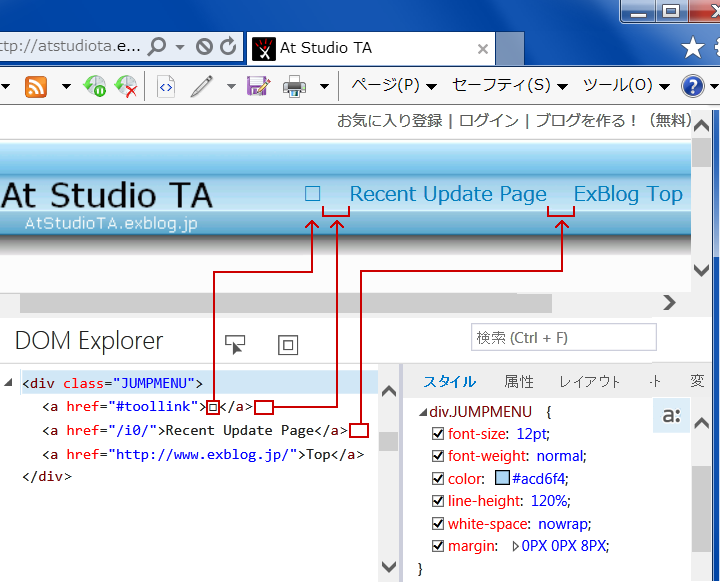Click the #acd6f4 color swatch

tap(502, 478)
